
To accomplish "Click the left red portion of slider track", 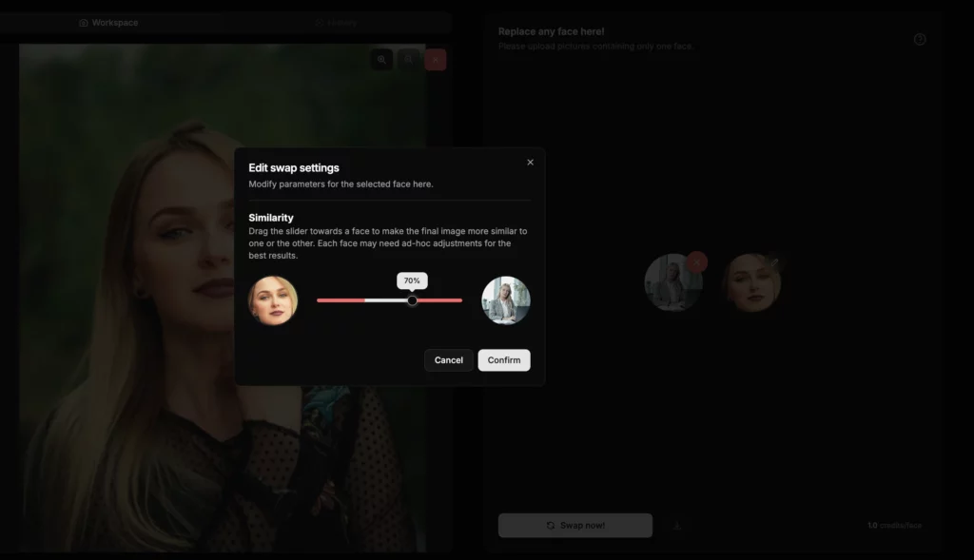I will [340, 300].
